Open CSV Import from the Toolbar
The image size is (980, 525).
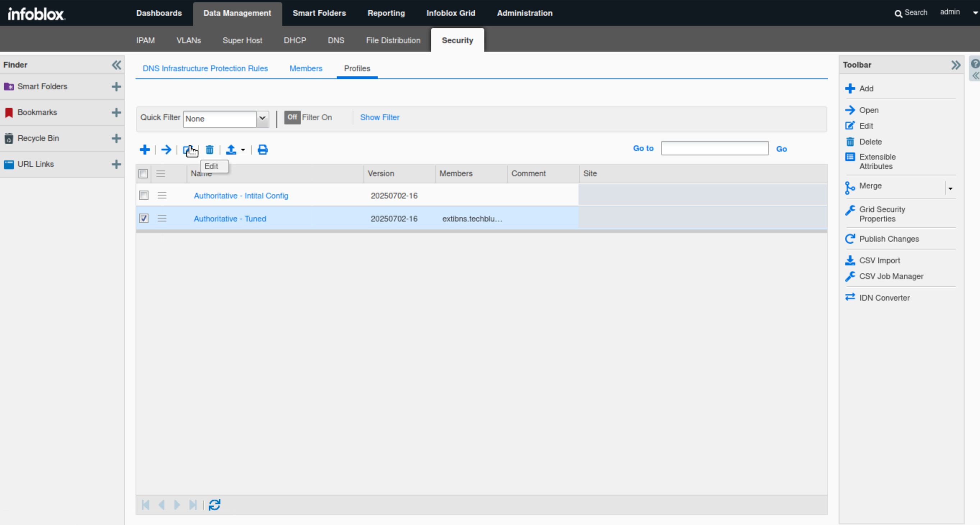click(879, 261)
